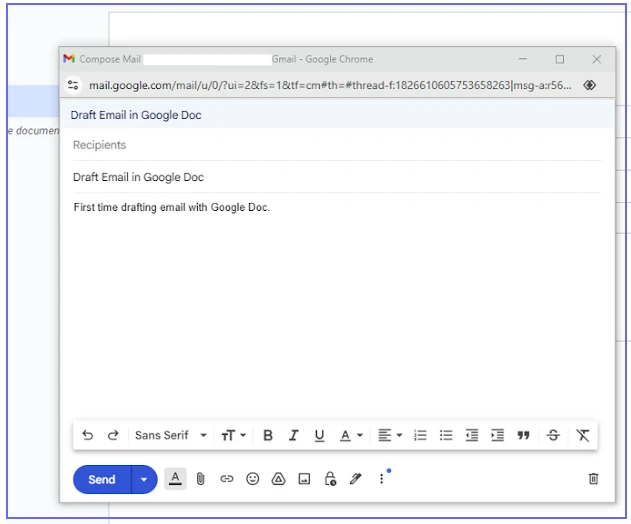Increase the indent level
The width and height of the screenshot is (631, 524).
[x=497, y=435]
